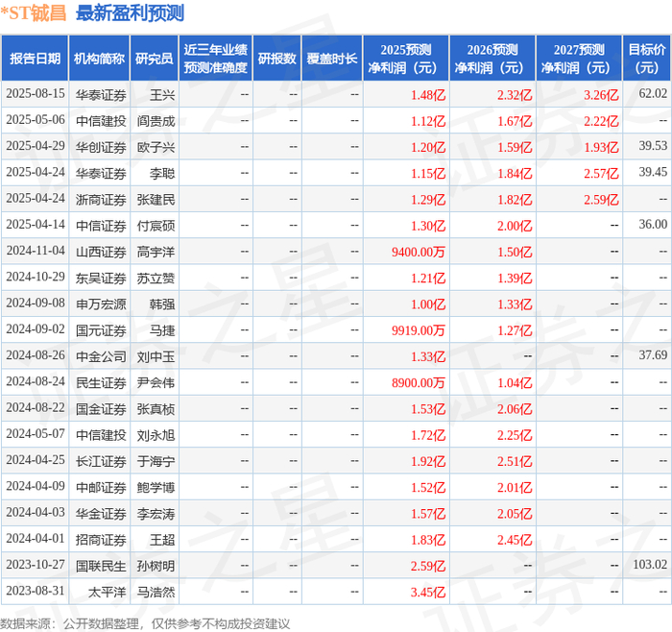Click the 数据来源 footnote text
Image resolution: width=672 pixels, height=632 pixels.
tap(145, 623)
